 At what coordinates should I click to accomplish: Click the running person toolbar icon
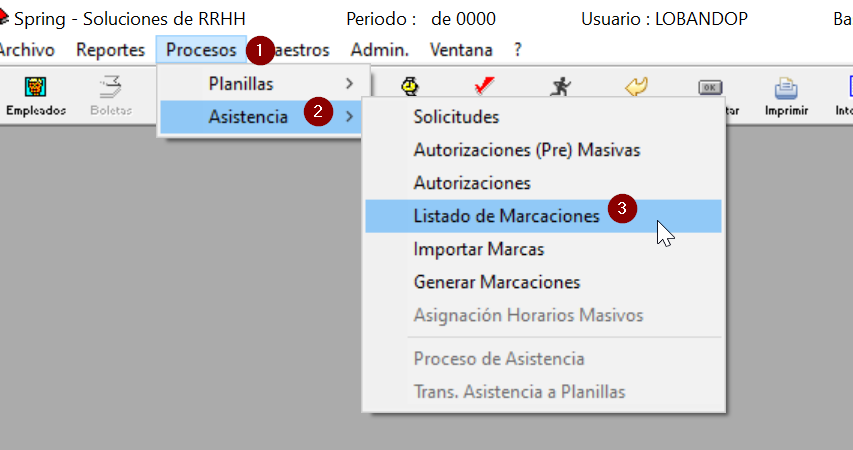pos(560,87)
